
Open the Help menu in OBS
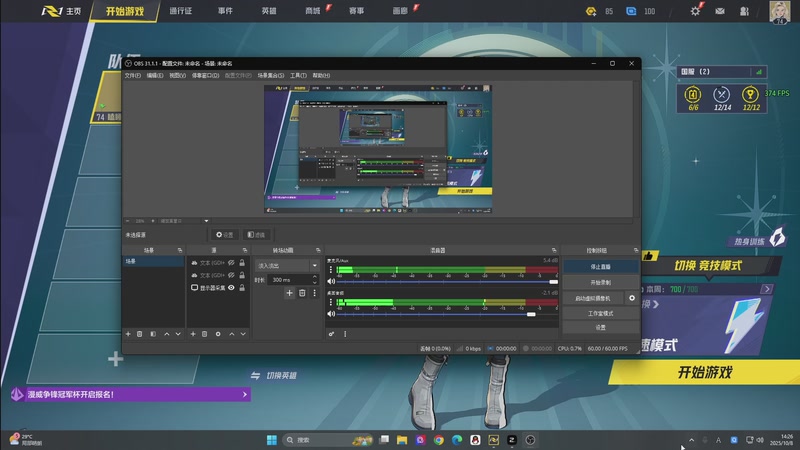(321, 76)
